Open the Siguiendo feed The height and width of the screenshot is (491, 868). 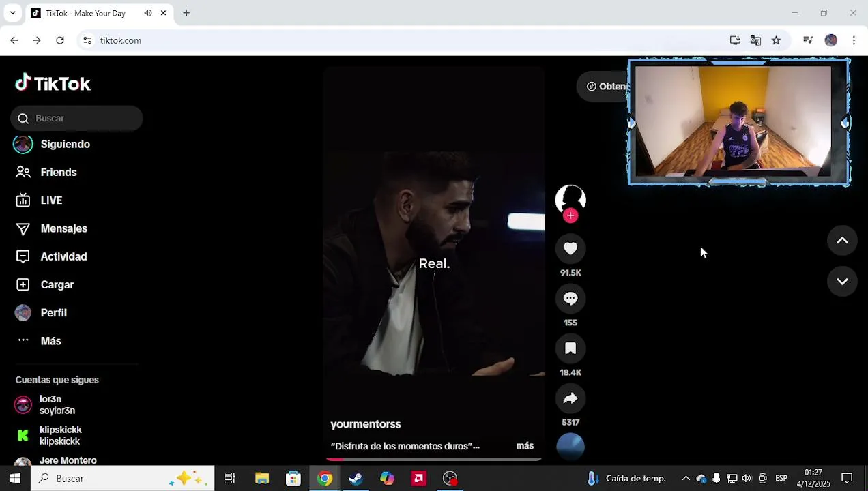click(53, 145)
